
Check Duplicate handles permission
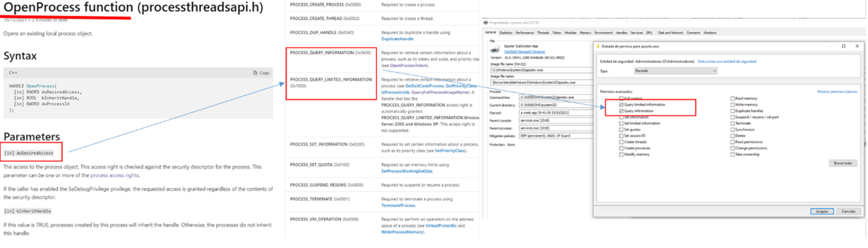click(x=733, y=111)
